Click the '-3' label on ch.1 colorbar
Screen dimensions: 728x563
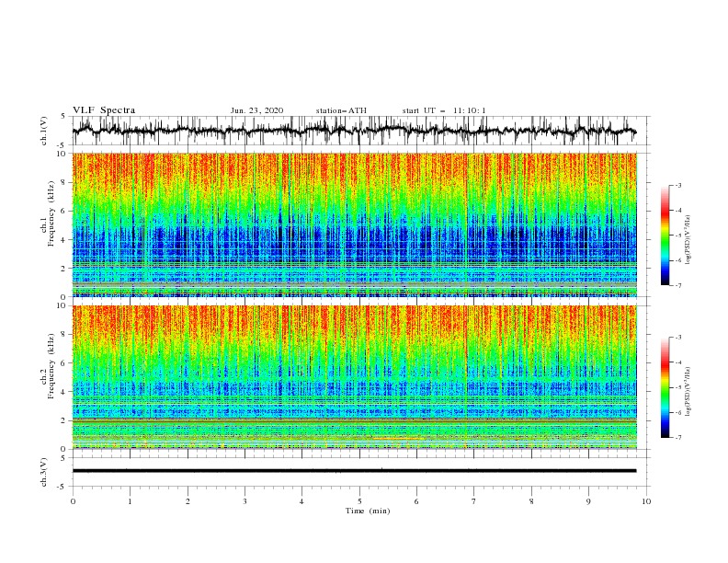pyautogui.click(x=677, y=185)
